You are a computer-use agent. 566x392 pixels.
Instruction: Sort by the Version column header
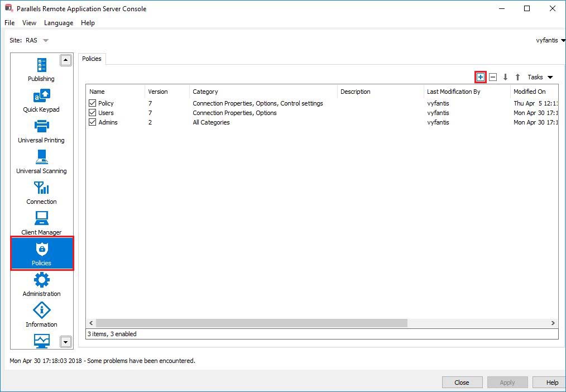click(x=167, y=92)
